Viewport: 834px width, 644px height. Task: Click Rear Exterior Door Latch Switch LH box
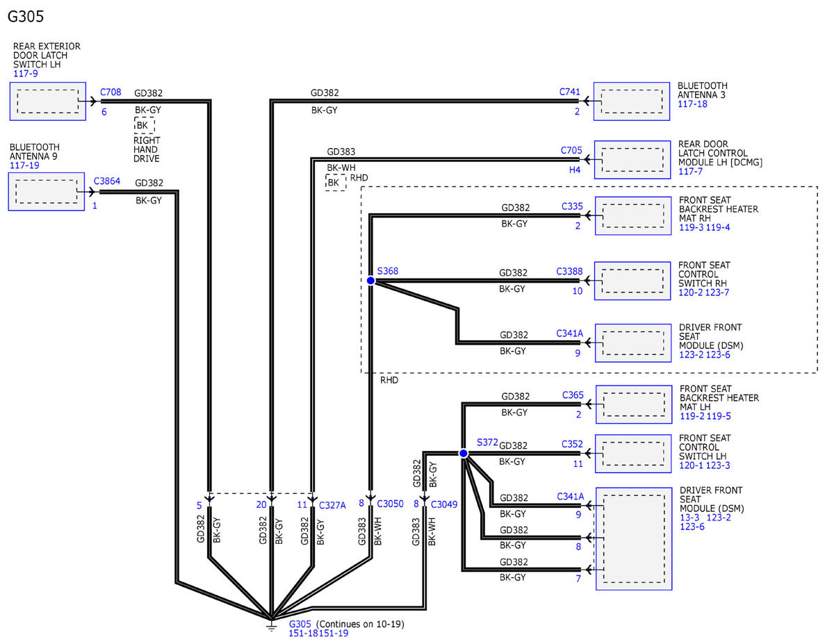pyautogui.click(x=47, y=101)
